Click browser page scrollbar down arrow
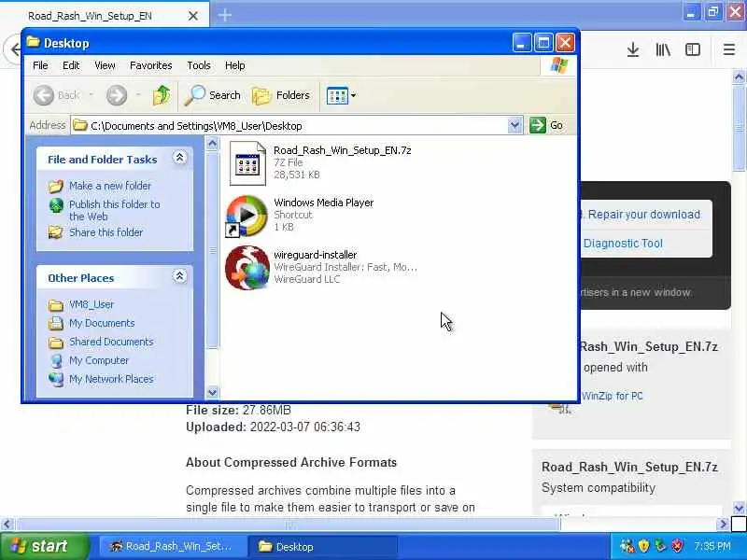The height and width of the screenshot is (560, 747). 739,508
